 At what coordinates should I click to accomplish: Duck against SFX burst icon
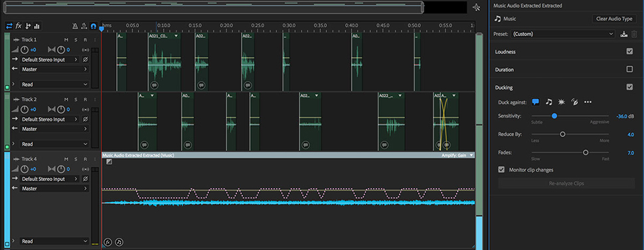pos(562,102)
